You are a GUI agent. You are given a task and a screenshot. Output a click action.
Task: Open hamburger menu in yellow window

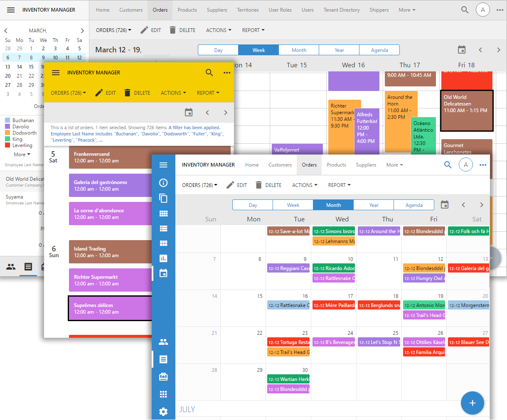tap(56, 73)
